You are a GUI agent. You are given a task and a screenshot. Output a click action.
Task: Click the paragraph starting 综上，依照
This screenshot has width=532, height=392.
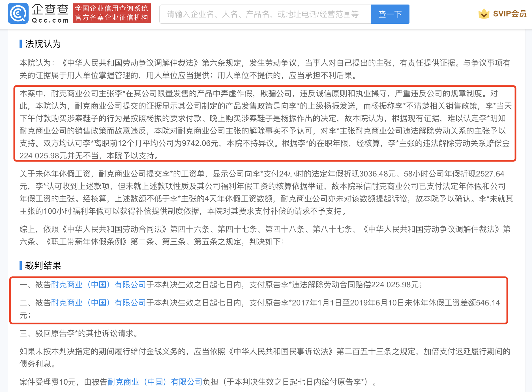tap(265, 235)
